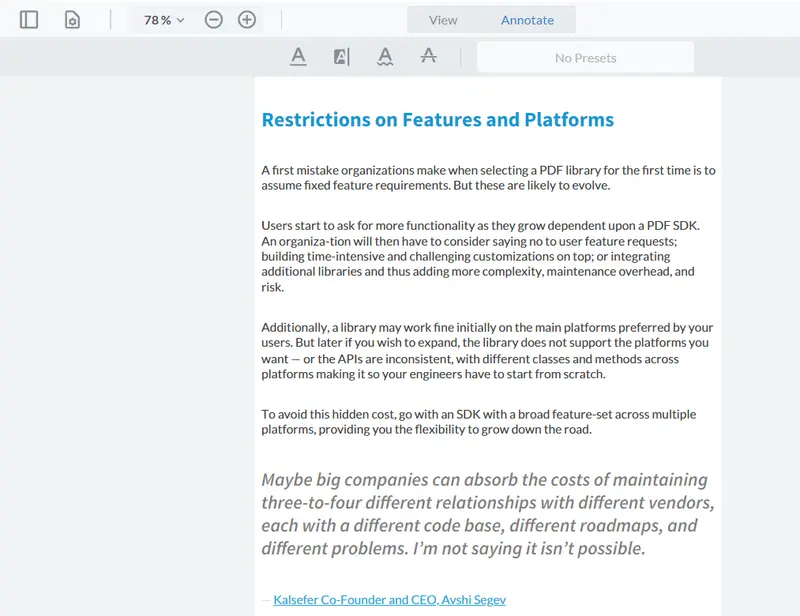Zoom in with the plus button
This screenshot has width=800, height=616.
click(x=247, y=20)
